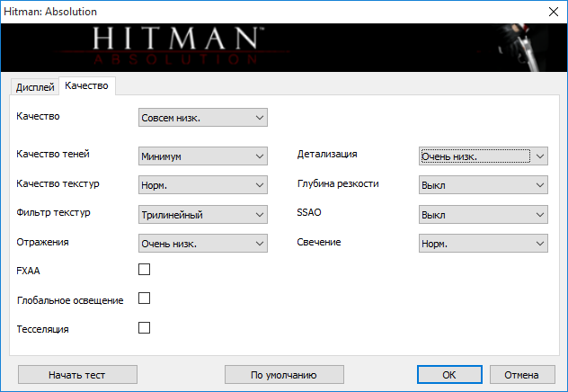Enable the Глобальное освещение checkbox
The height and width of the screenshot is (392, 568).
tap(144, 298)
